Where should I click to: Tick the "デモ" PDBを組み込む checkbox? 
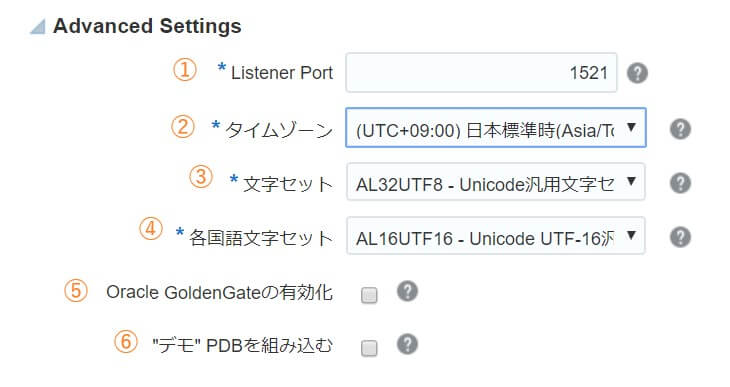[369, 348]
